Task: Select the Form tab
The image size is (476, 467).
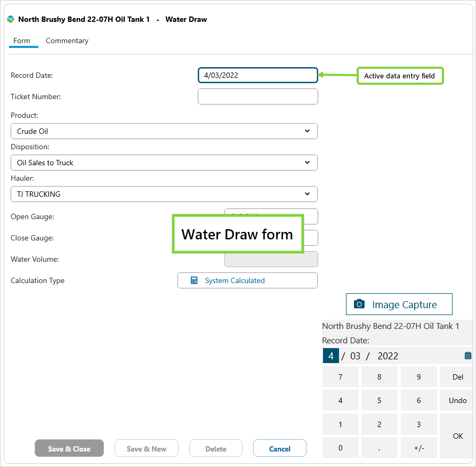Action: coord(22,41)
